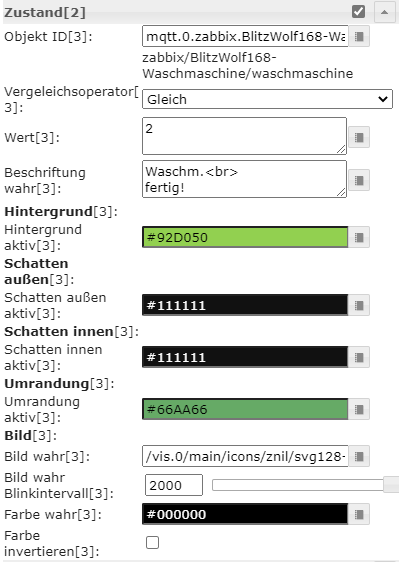Open color picker for Hintergrund aktiv
Image resolution: width=416 pixels, height=562 pixels.
[x=359, y=237]
